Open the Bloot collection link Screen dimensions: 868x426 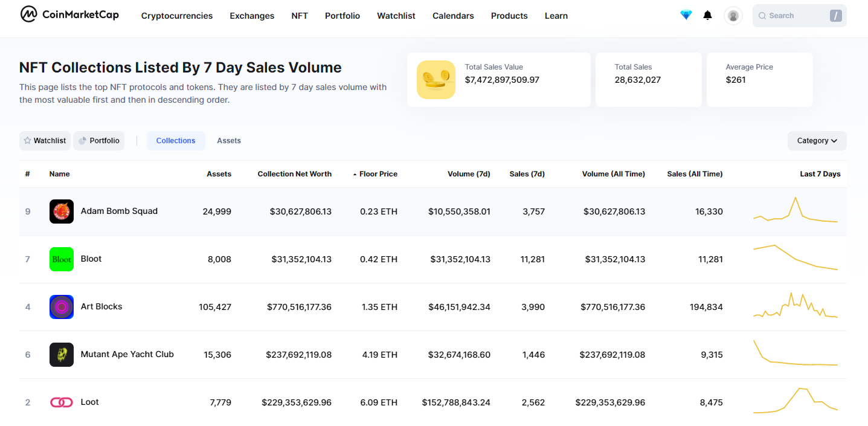coord(91,259)
